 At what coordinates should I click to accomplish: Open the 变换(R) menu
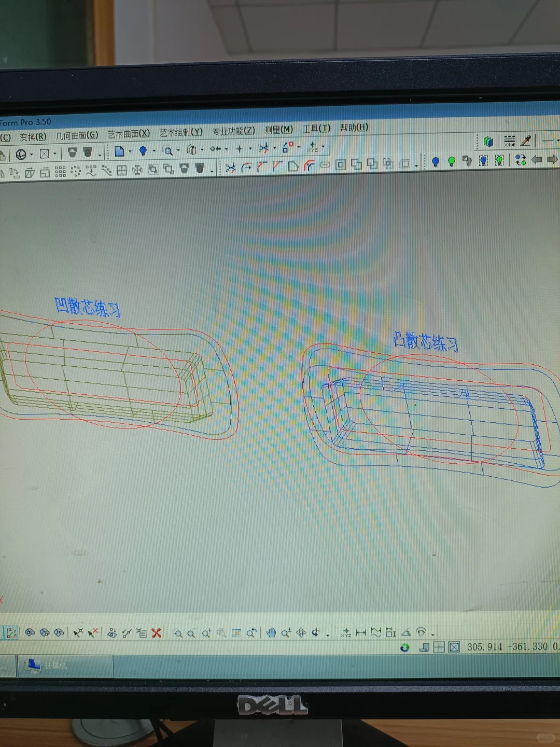tap(33, 137)
